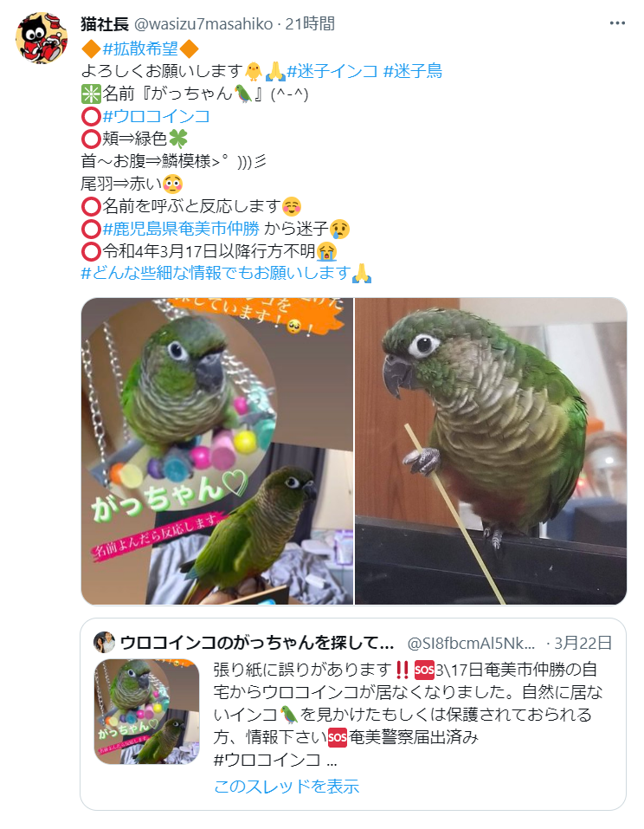The image size is (644, 829).
Task: Open the left collage photo of がっちゃん
Action: tap(216, 451)
